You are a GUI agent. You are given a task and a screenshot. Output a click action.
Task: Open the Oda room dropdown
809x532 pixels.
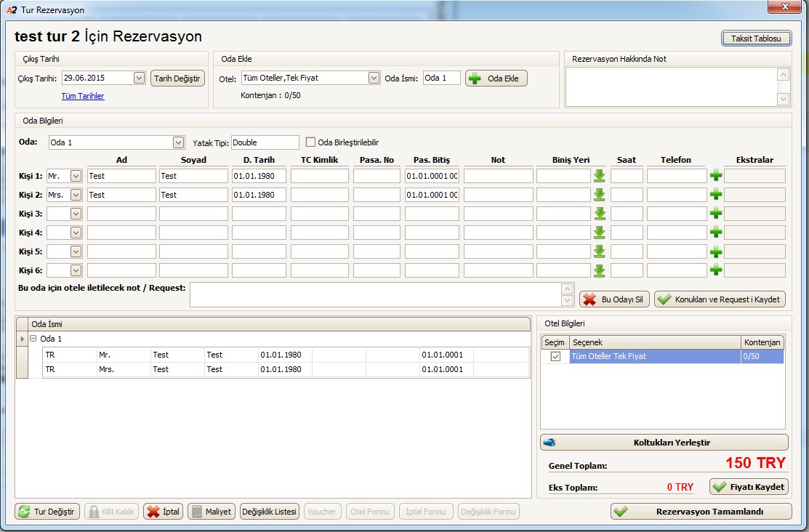click(x=178, y=142)
